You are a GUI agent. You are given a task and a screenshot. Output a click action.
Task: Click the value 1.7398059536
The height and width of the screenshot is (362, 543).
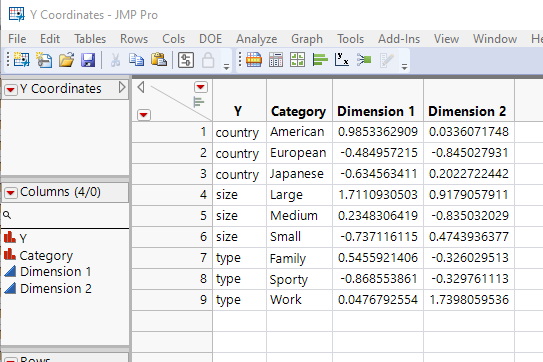pyautogui.click(x=469, y=300)
